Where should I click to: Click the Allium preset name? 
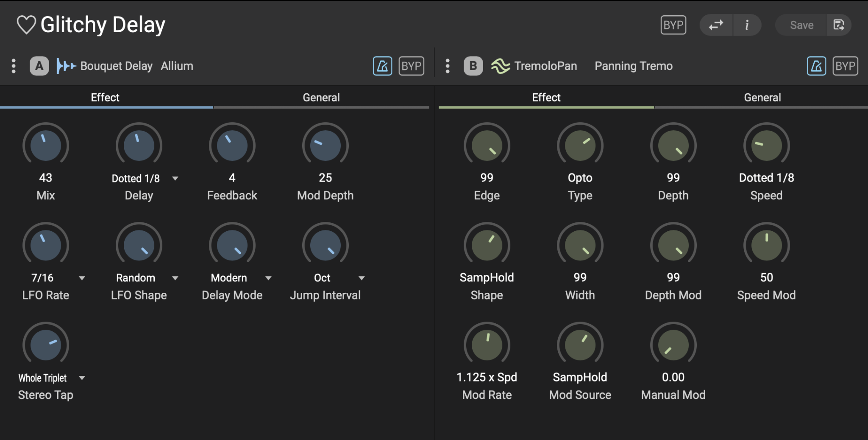click(x=177, y=66)
